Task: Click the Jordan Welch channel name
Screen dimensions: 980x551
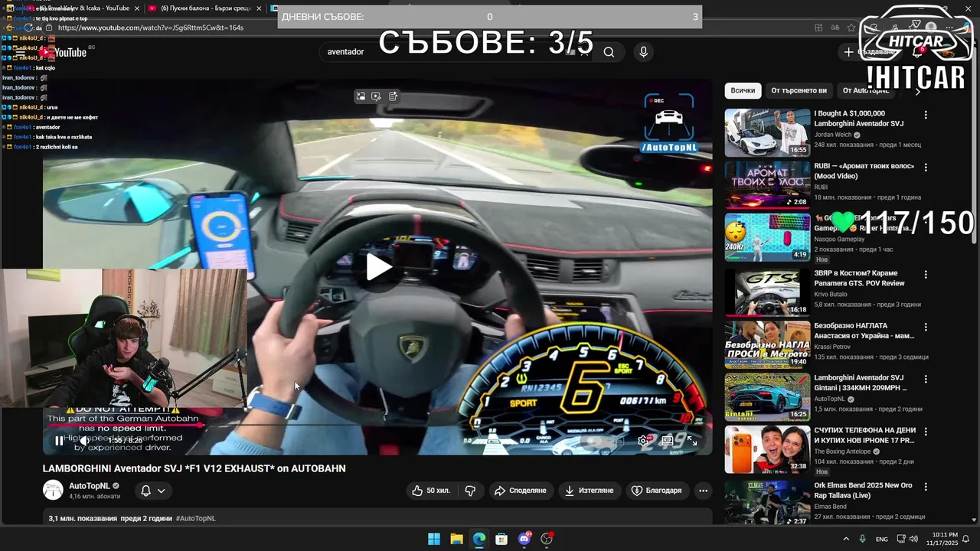Action: 833,135
